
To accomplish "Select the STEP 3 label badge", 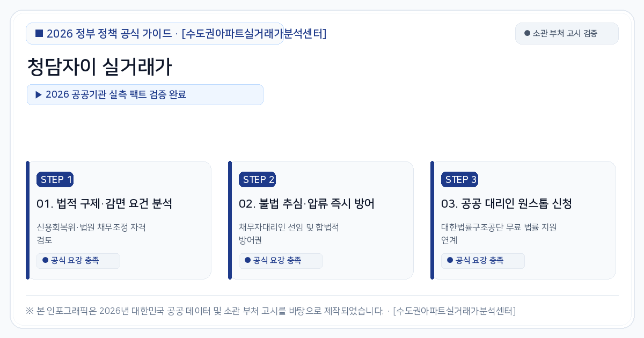I will coord(459,180).
